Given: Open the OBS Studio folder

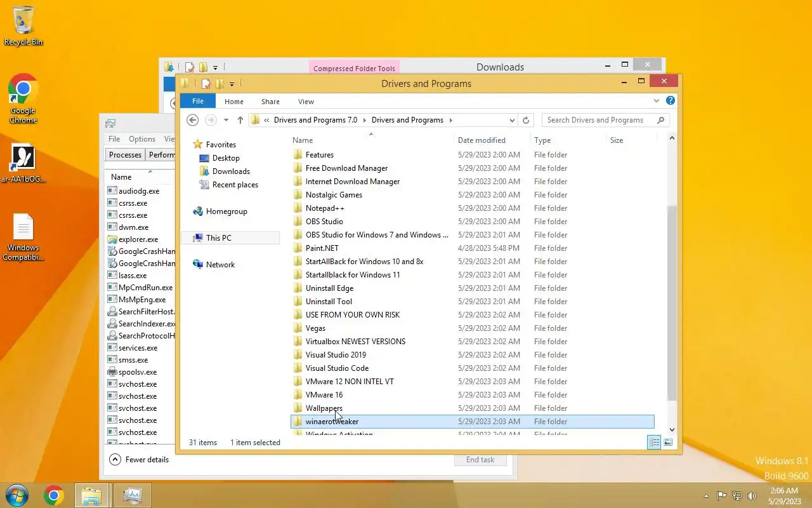Looking at the screenshot, I should point(324,222).
